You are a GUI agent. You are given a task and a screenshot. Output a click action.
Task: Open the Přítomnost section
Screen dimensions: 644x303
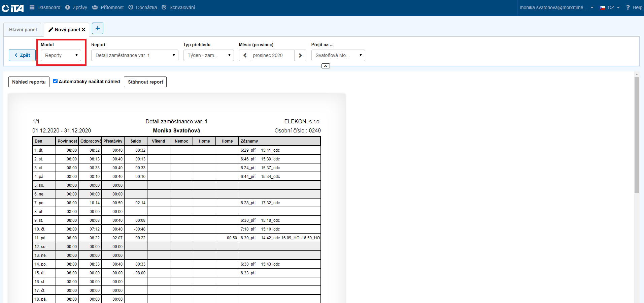coord(108,7)
